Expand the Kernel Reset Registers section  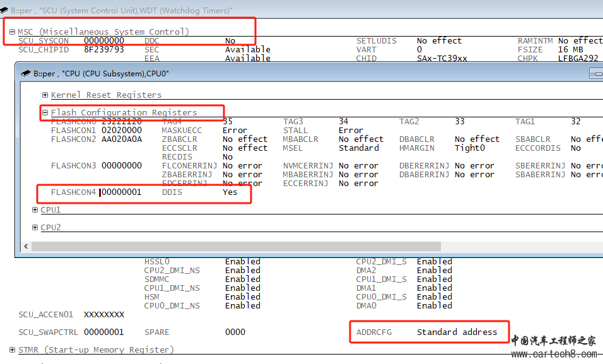(x=45, y=95)
